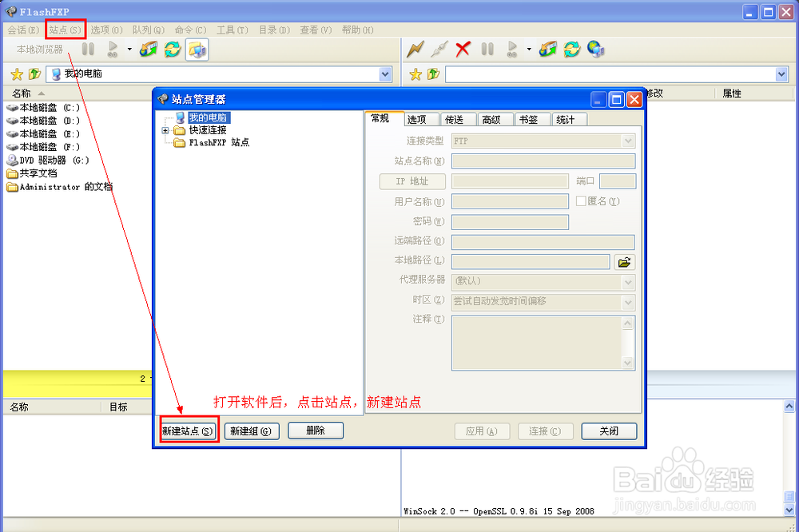Click the 关闭 button
Image resolution: width=799 pixels, height=532 pixels.
[x=609, y=431]
